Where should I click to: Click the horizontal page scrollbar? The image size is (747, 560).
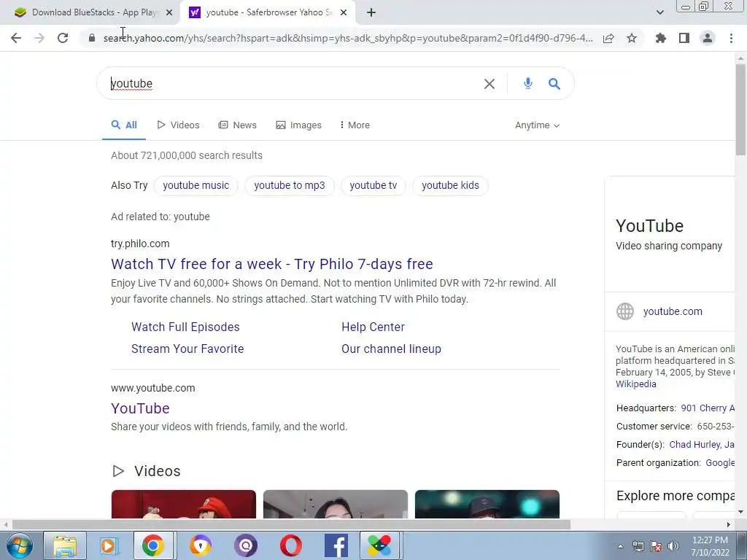(x=291, y=524)
